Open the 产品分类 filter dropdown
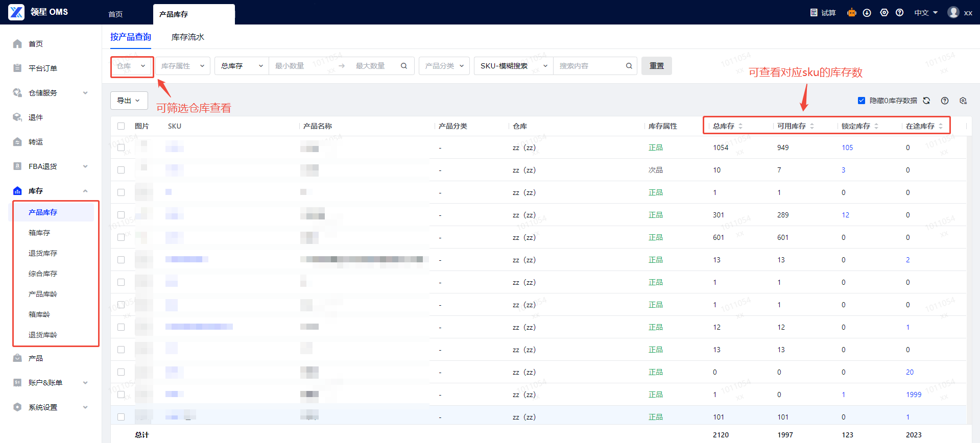Screen dimensions: 980x443 444,66
